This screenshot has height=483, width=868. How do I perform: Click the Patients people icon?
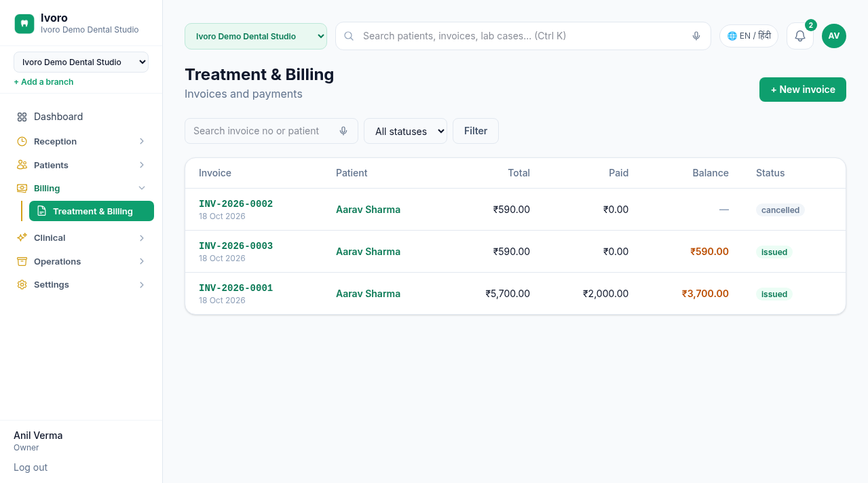[x=22, y=165]
